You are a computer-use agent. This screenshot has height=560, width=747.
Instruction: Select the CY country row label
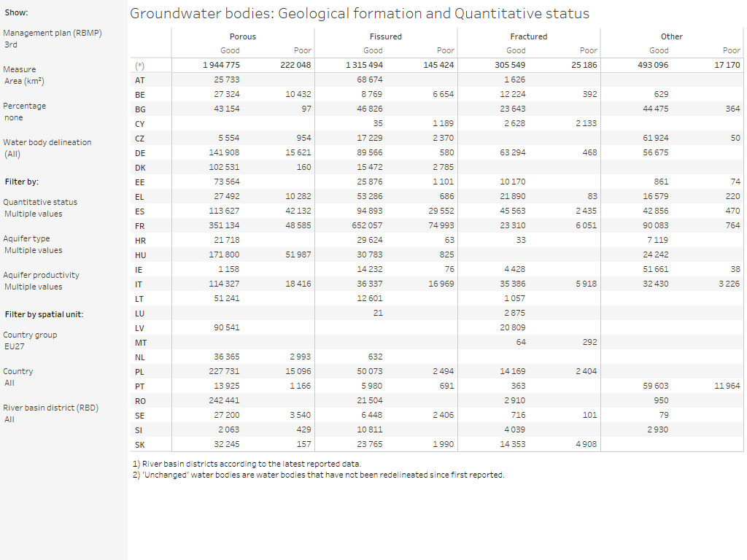139,124
